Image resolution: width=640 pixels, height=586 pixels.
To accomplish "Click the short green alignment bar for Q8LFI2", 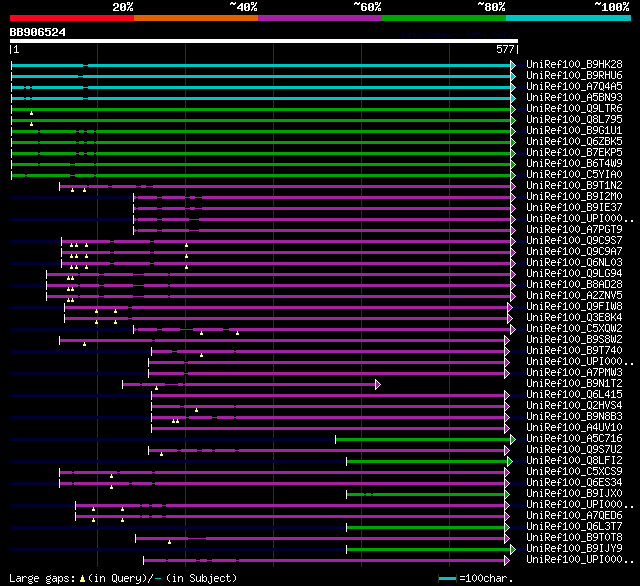I will coord(427,462).
